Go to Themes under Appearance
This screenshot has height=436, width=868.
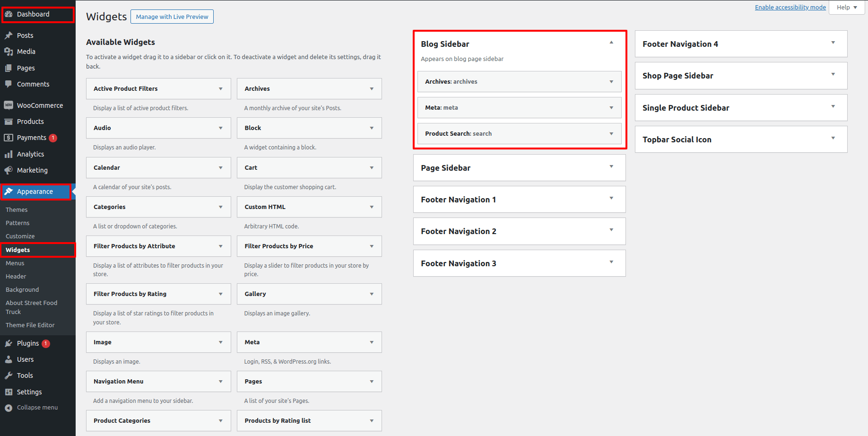pyautogui.click(x=17, y=210)
